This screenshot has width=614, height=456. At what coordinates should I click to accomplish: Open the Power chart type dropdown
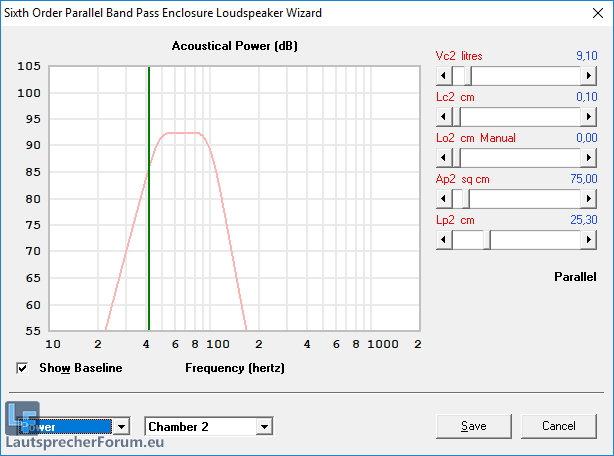pos(121,427)
